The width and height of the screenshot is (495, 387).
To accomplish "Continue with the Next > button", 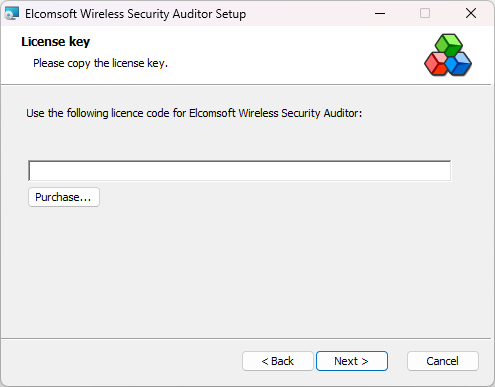I will (352, 361).
